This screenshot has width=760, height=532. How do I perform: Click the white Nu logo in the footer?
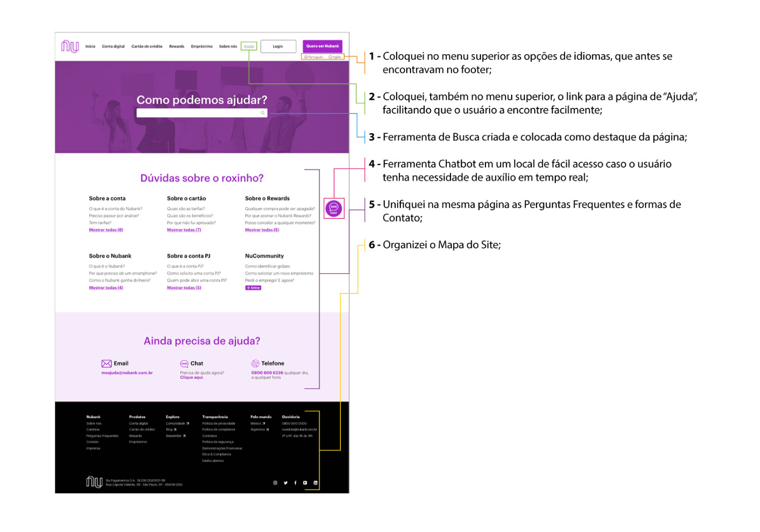pos(94,482)
